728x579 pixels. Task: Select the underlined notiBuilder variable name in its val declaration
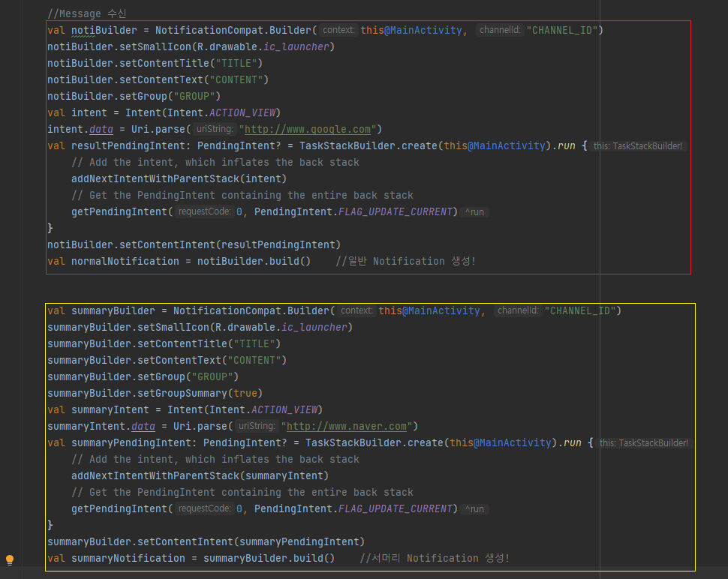tap(104, 31)
